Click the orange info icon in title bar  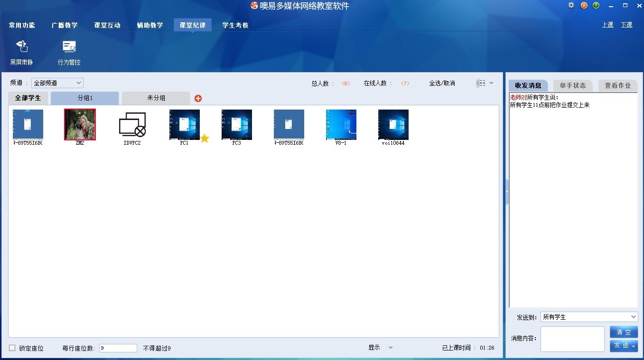(584, 6)
